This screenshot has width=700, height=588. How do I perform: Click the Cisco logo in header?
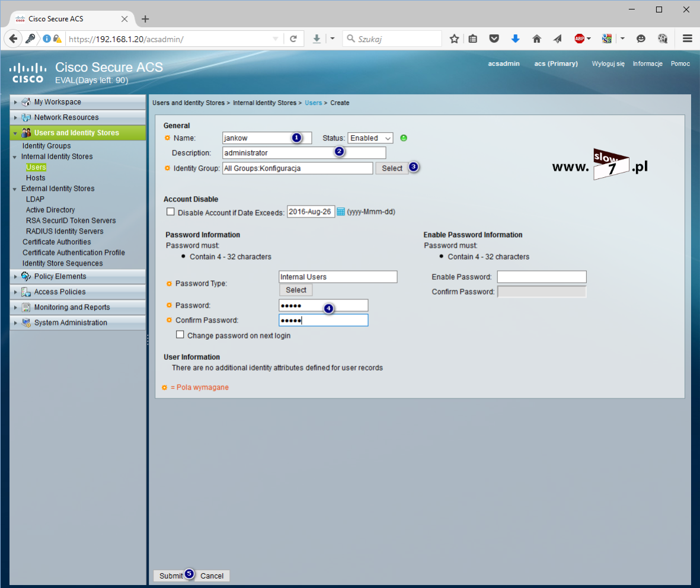pos(28,73)
